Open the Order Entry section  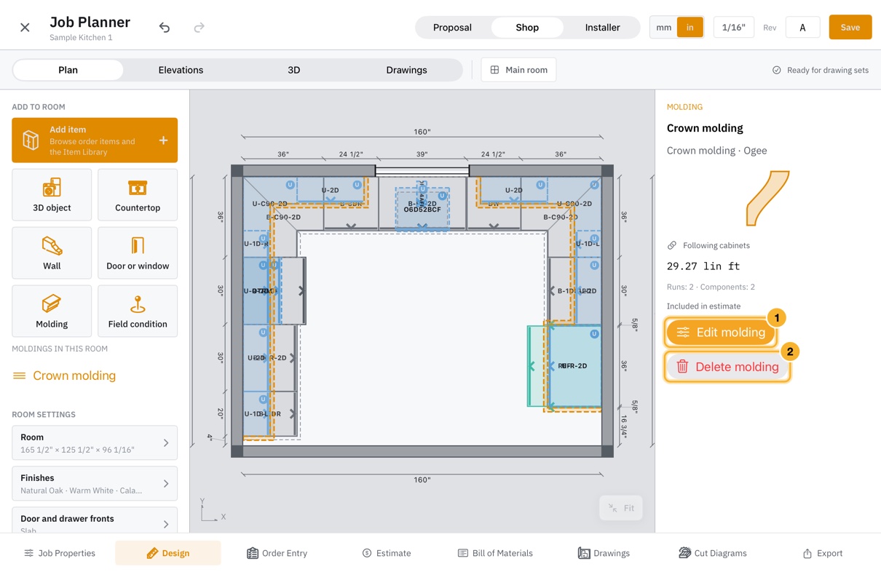pos(277,553)
